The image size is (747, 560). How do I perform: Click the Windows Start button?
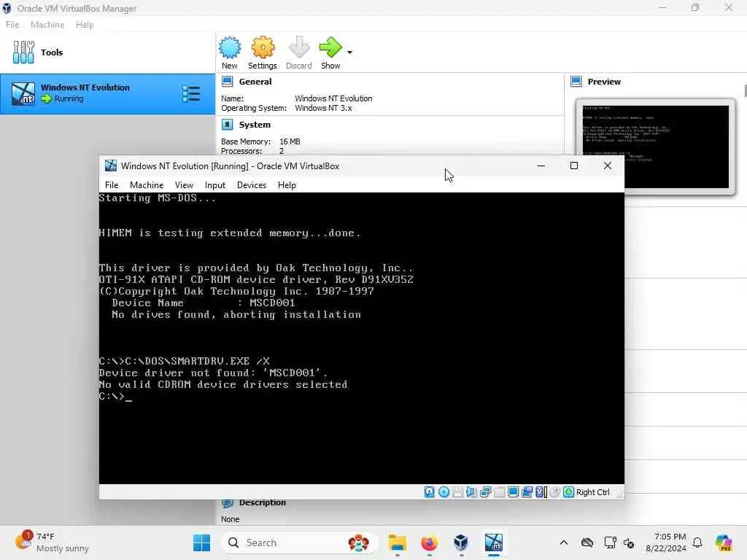tap(201, 542)
